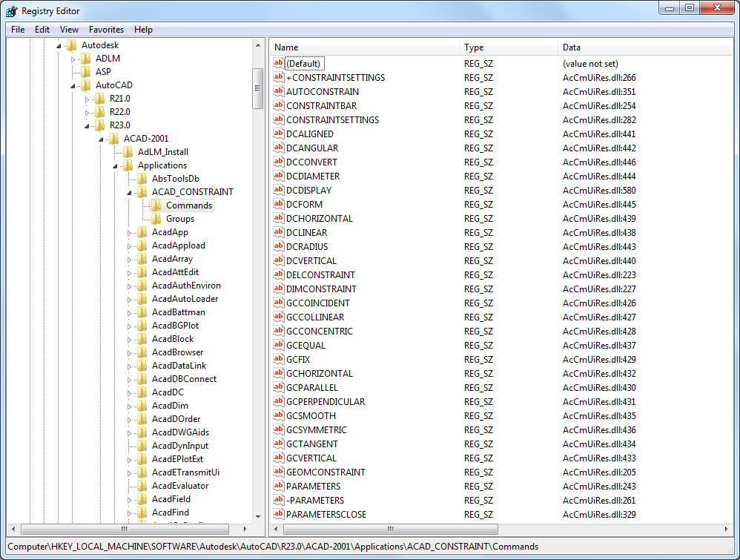Click the Registry Editor title bar icon

(11, 11)
